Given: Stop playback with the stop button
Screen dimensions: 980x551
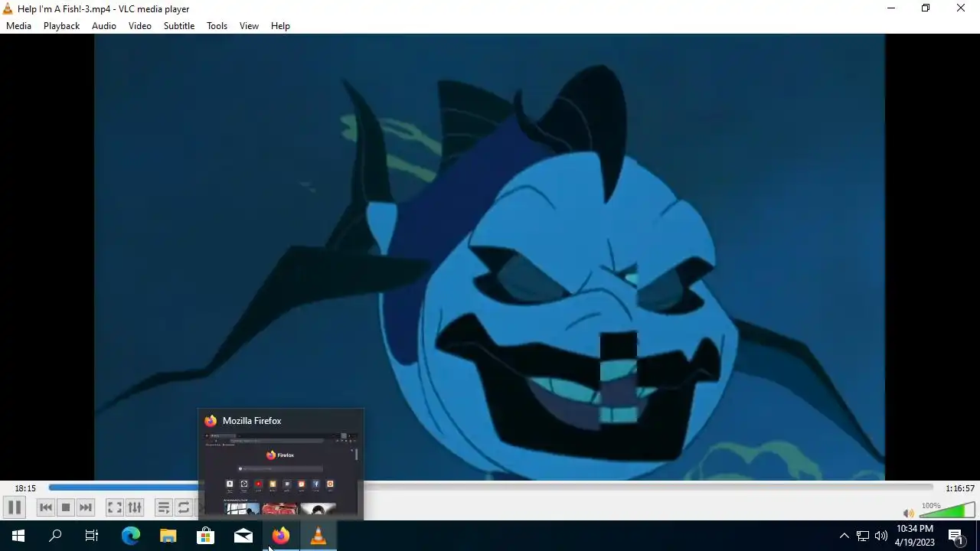Looking at the screenshot, I should click(x=66, y=507).
